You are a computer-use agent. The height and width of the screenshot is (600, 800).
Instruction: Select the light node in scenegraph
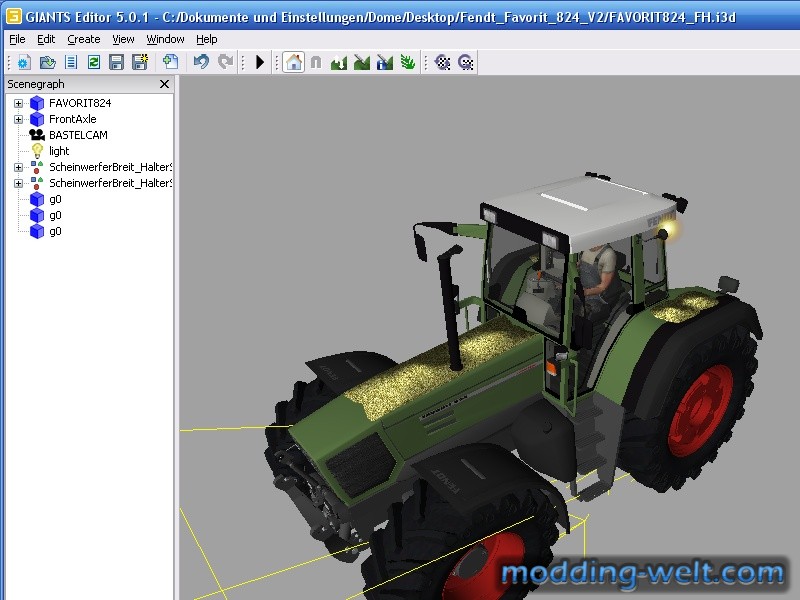(x=59, y=151)
